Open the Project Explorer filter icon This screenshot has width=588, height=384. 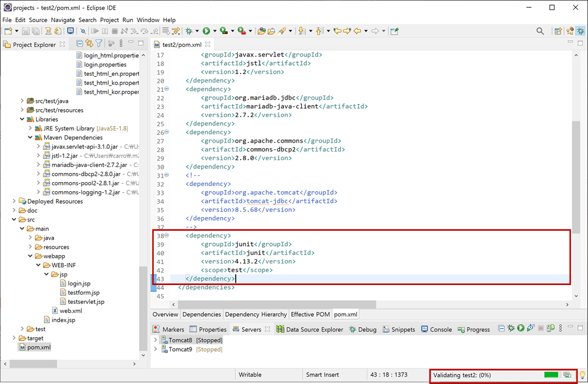98,44
